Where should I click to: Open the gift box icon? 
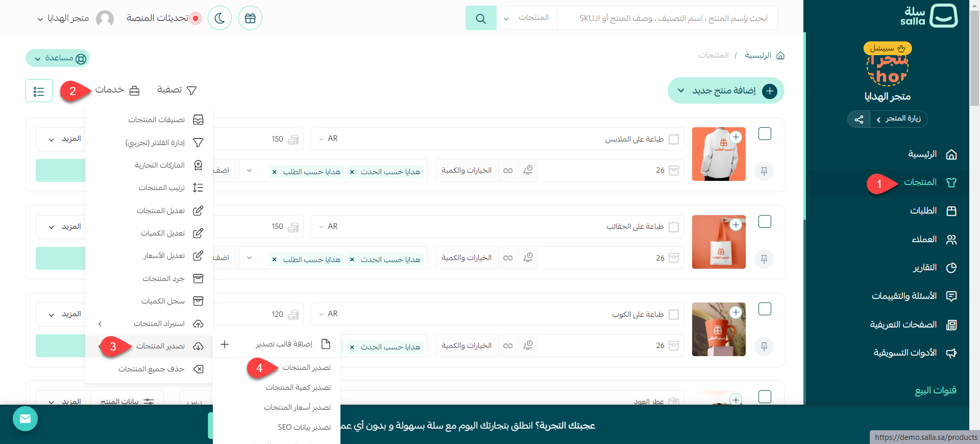click(250, 18)
